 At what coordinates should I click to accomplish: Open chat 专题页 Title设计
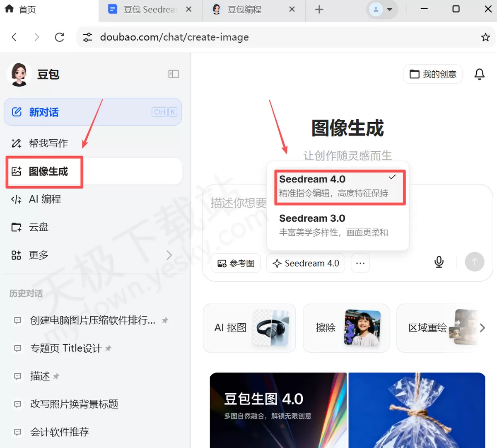[93, 349]
